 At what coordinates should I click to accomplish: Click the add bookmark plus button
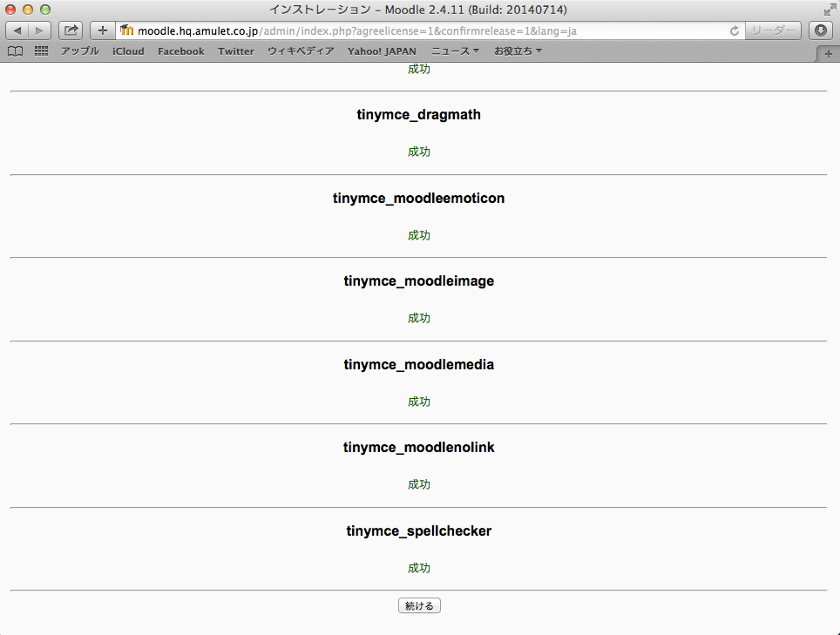[102, 30]
